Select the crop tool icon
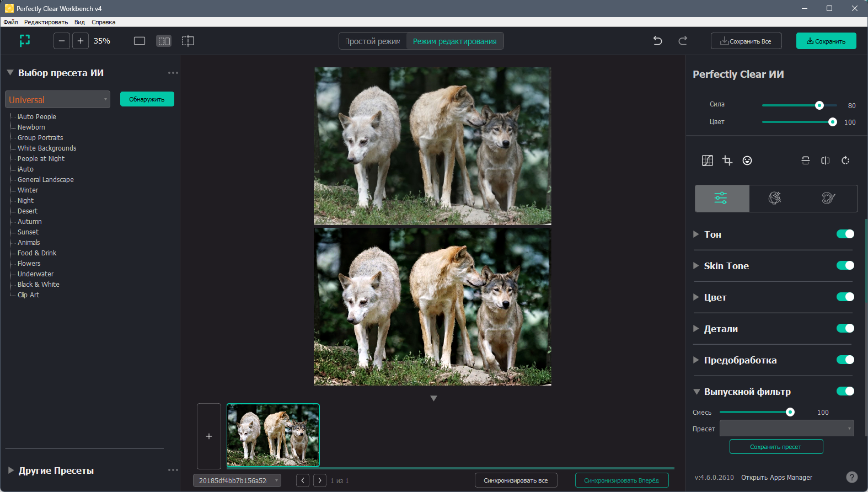 pyautogui.click(x=727, y=161)
